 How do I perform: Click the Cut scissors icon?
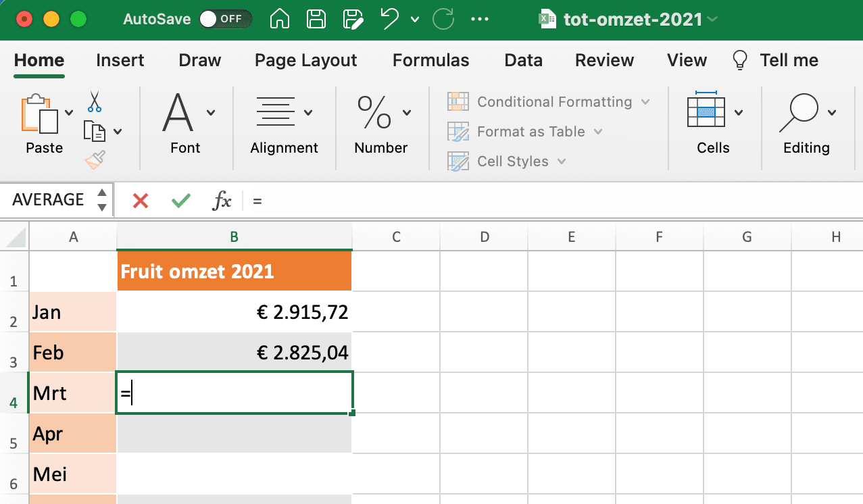point(94,101)
